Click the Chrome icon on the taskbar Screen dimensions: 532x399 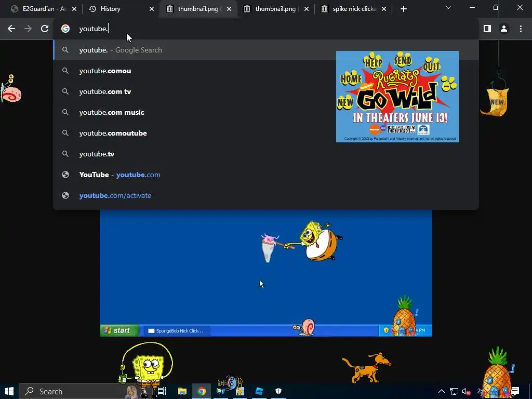coord(202,391)
